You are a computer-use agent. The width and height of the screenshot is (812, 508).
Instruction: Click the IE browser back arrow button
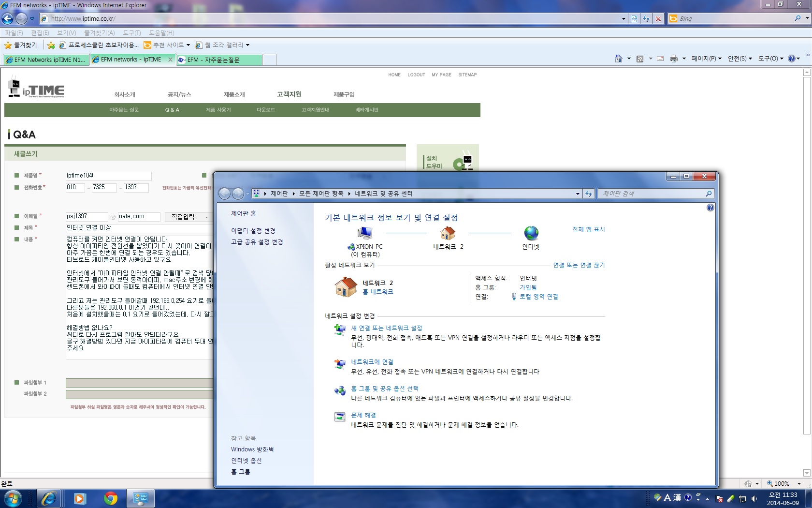(8, 18)
